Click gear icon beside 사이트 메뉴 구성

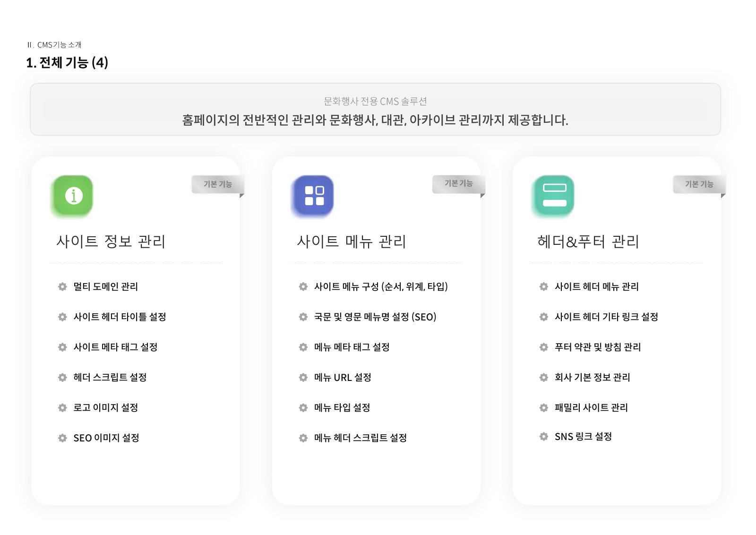coord(303,286)
